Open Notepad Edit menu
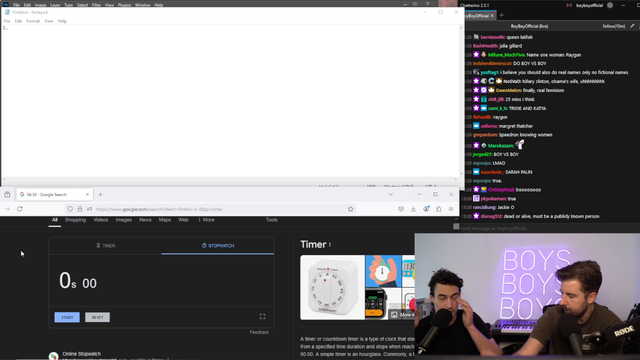 click(x=18, y=21)
